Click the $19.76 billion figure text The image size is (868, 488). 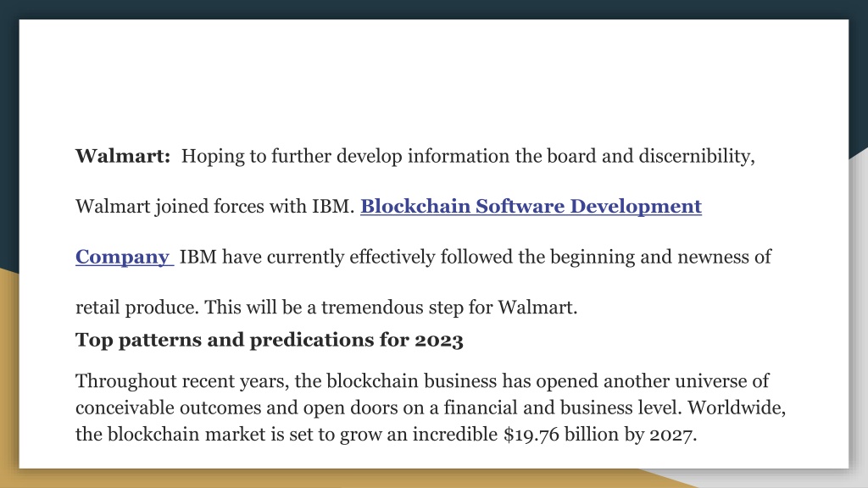pos(562,435)
